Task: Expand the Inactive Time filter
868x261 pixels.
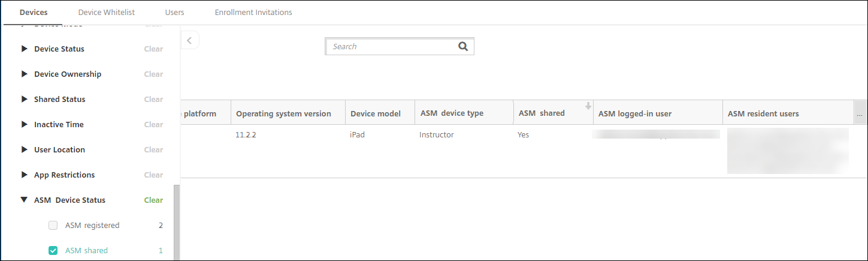Action: pyautogui.click(x=25, y=125)
